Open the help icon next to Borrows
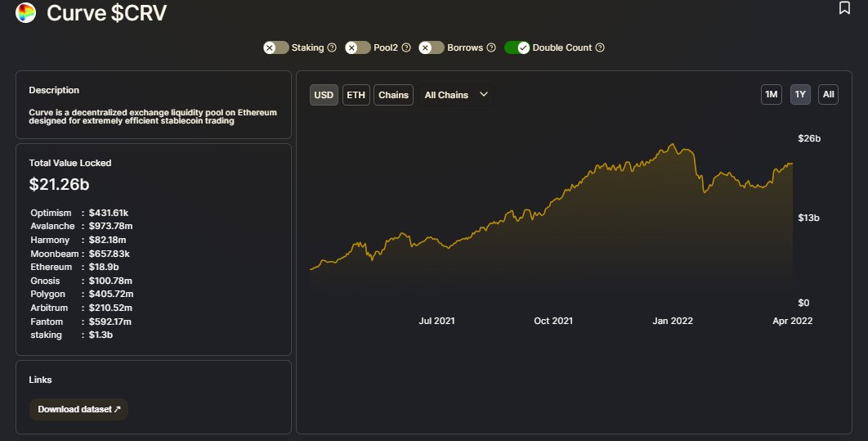 [491, 47]
